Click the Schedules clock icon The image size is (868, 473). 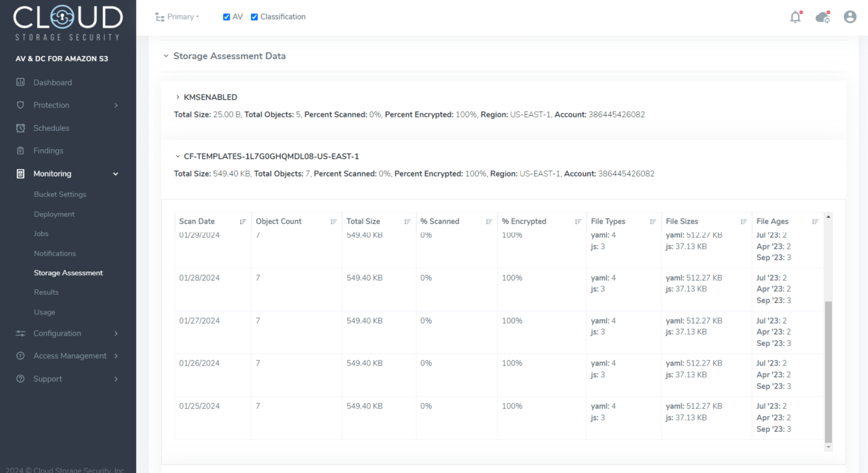21,128
